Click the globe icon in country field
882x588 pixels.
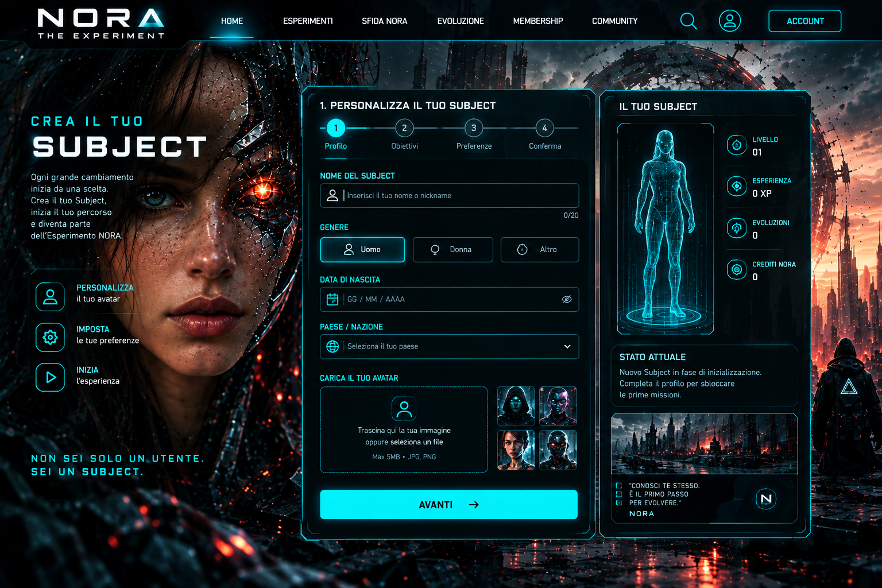click(332, 346)
